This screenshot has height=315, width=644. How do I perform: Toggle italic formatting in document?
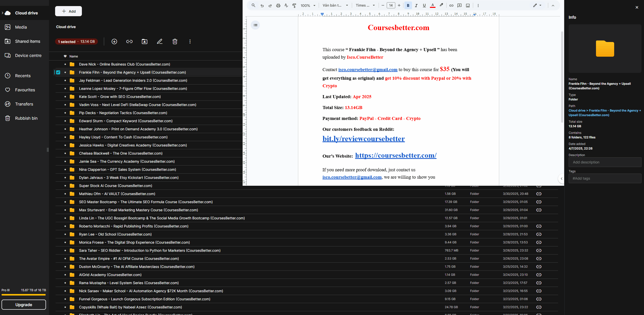tap(416, 6)
